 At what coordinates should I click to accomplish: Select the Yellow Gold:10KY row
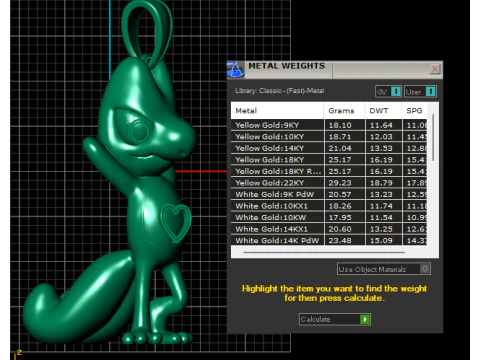[x=329, y=137]
